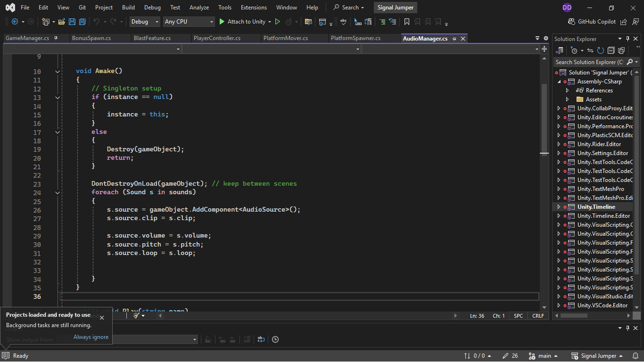Click the Comment selected lines icon
The image size is (644, 362).
[382, 21]
